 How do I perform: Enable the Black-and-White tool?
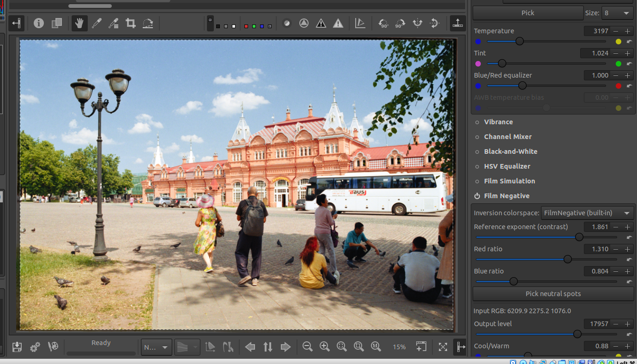click(477, 152)
